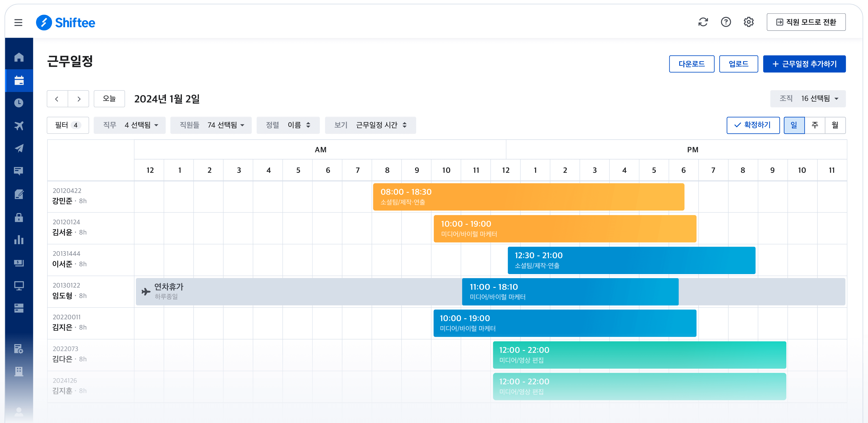
Task: Open 김다은's 12:00 - 22:00 shift
Action: coord(639,355)
